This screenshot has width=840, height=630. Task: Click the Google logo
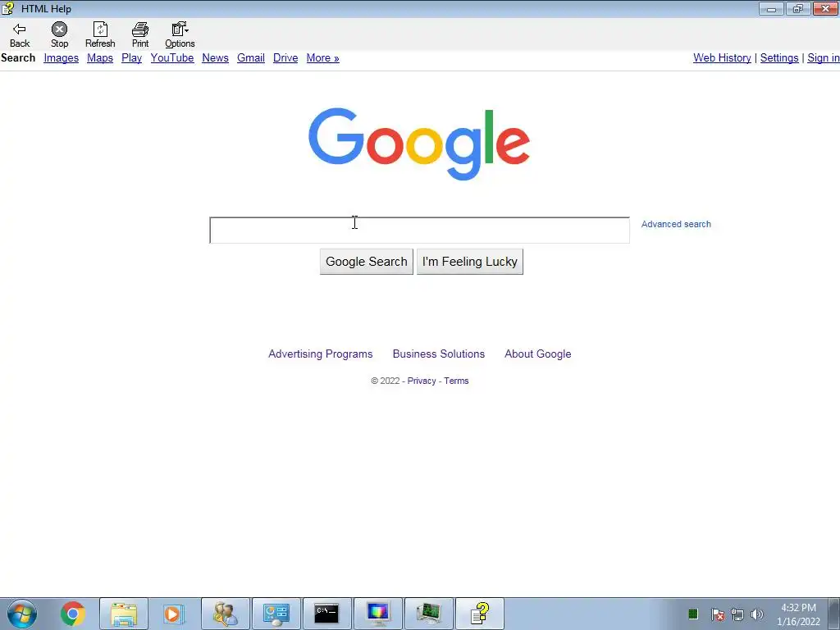pos(419,144)
